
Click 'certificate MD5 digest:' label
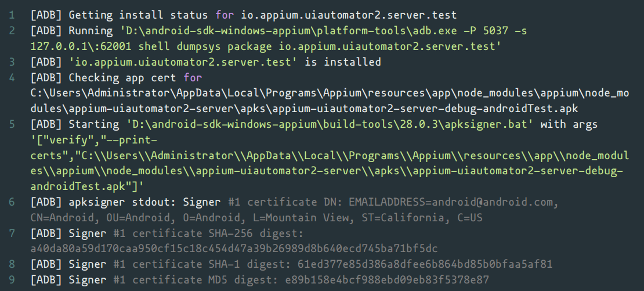click(205, 280)
